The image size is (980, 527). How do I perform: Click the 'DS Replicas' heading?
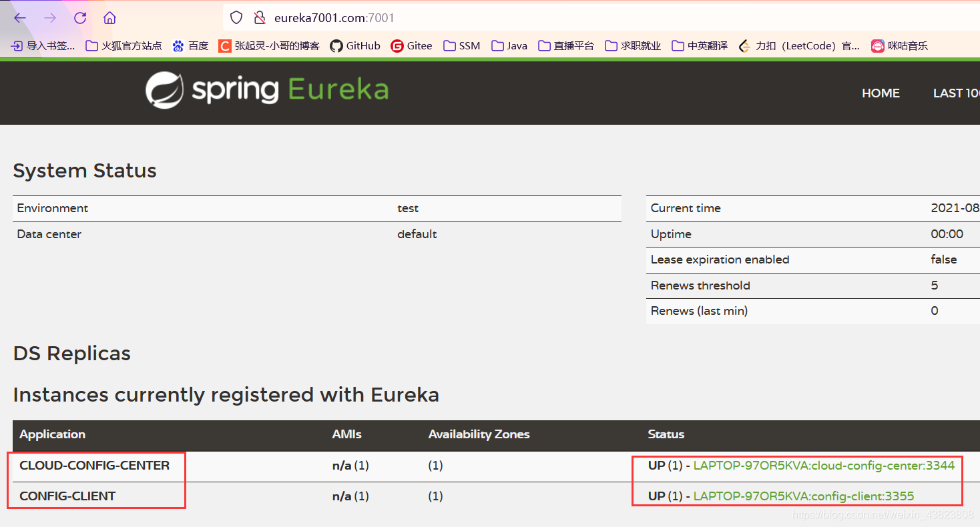click(x=72, y=353)
